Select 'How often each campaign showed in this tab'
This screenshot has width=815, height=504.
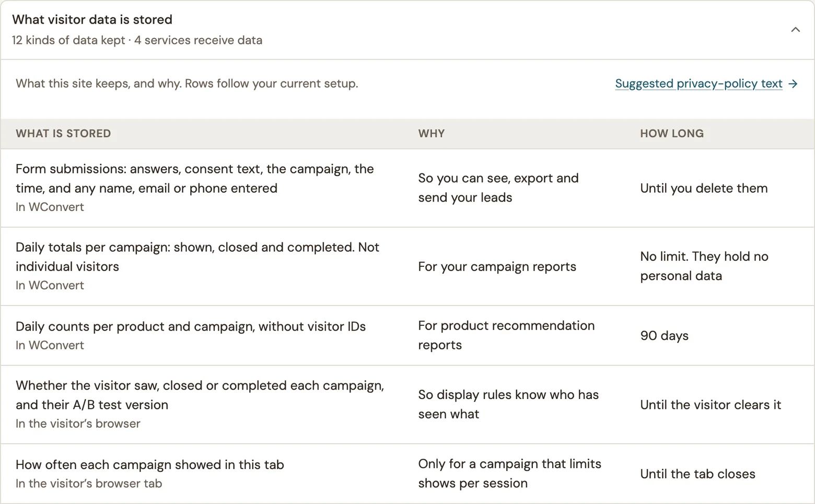point(150,465)
